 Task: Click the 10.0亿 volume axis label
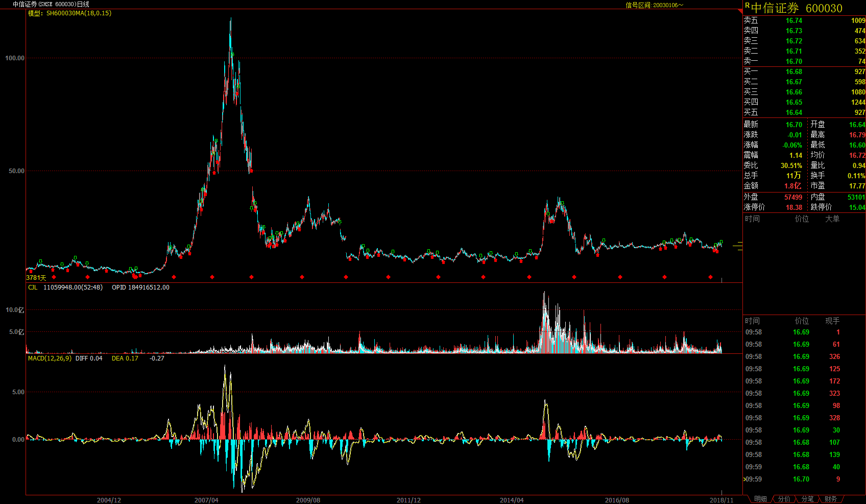pyautogui.click(x=15, y=310)
